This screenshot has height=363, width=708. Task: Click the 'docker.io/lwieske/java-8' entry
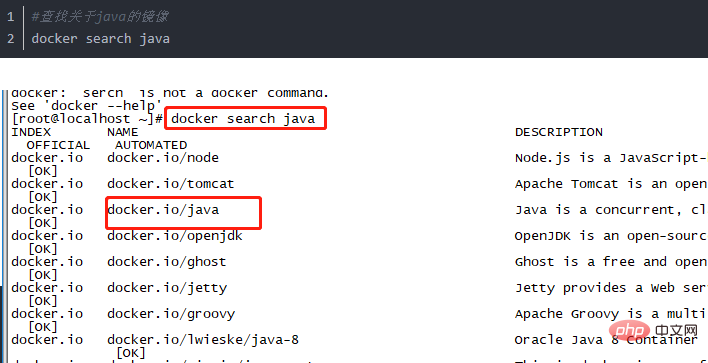(203, 340)
